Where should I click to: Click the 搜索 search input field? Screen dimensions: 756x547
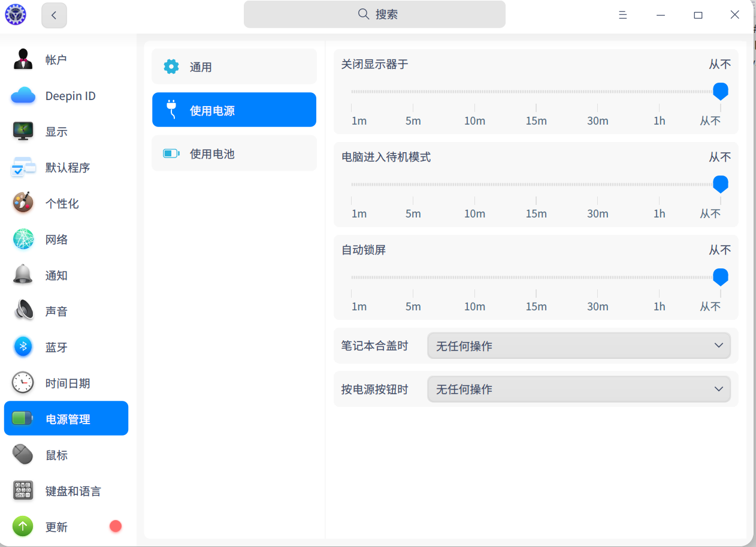pyautogui.click(x=374, y=14)
